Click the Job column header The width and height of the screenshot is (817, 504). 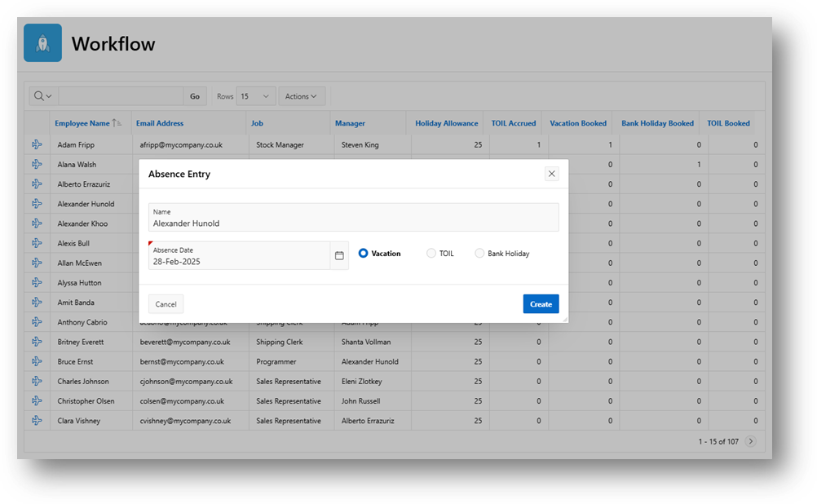click(x=257, y=123)
